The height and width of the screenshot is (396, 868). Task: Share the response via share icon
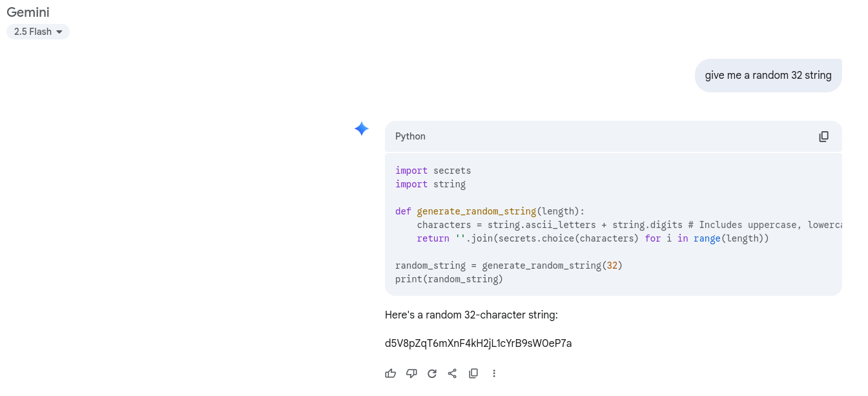[x=453, y=373]
